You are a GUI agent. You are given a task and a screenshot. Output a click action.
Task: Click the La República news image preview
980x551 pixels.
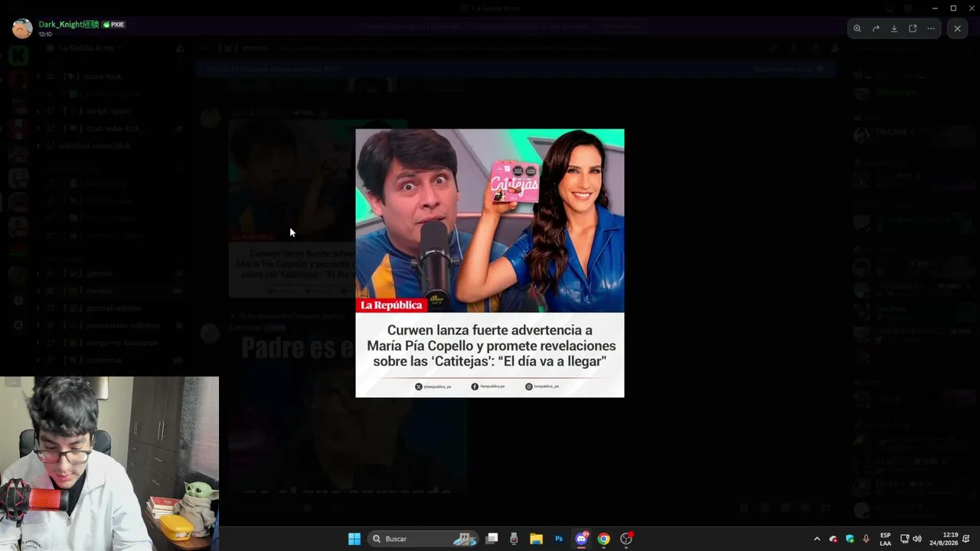click(490, 263)
